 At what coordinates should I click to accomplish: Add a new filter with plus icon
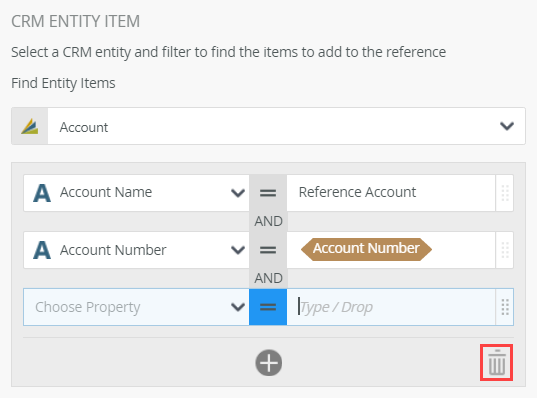pyautogui.click(x=268, y=363)
